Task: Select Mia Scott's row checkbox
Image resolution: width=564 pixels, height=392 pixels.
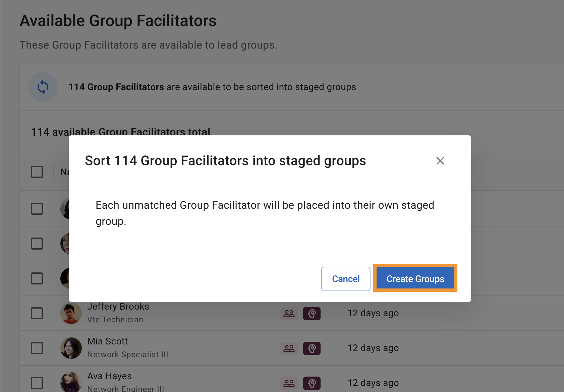Action: pos(37,348)
